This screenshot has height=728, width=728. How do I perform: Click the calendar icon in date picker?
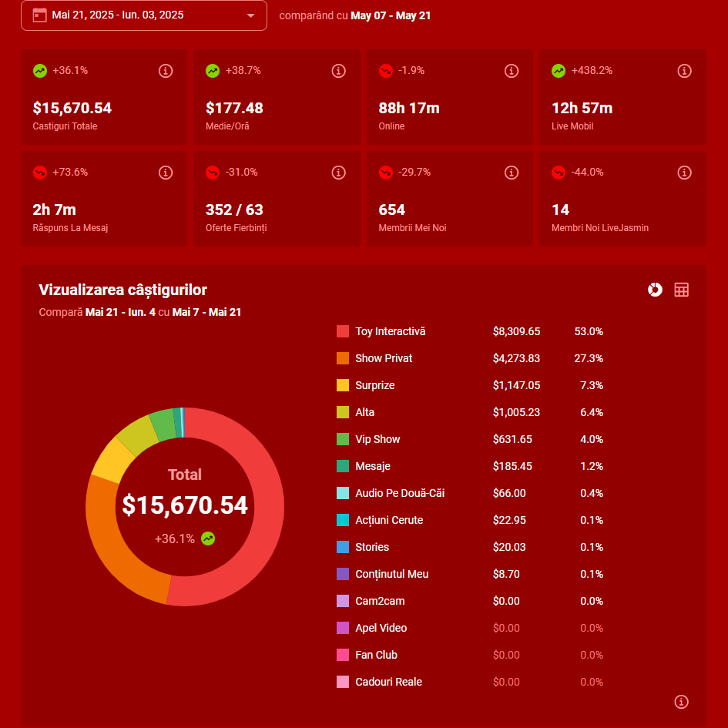pos(40,15)
